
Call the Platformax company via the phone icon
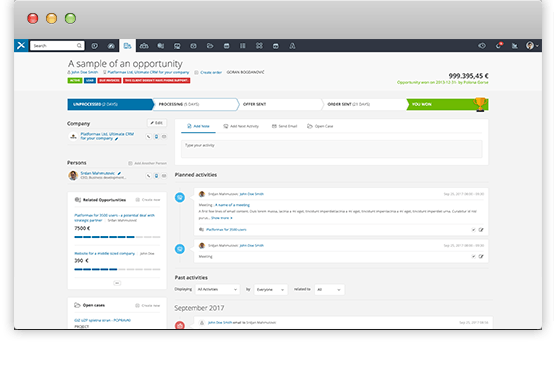click(148, 137)
